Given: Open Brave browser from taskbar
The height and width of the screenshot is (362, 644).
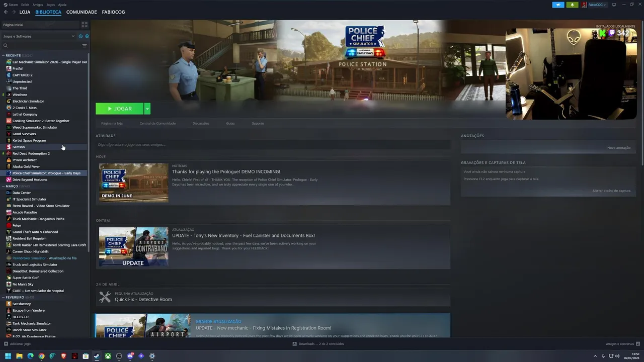Looking at the screenshot, I should coord(63,356).
